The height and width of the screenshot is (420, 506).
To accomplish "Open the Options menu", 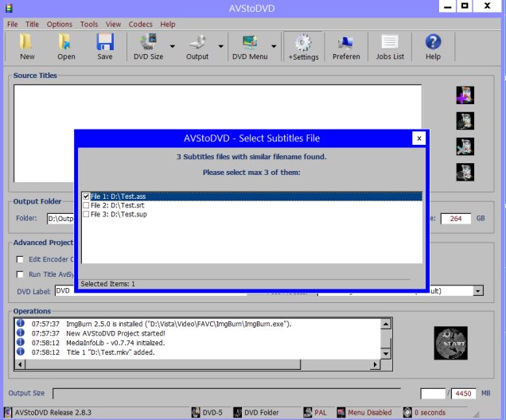I will pos(60,24).
